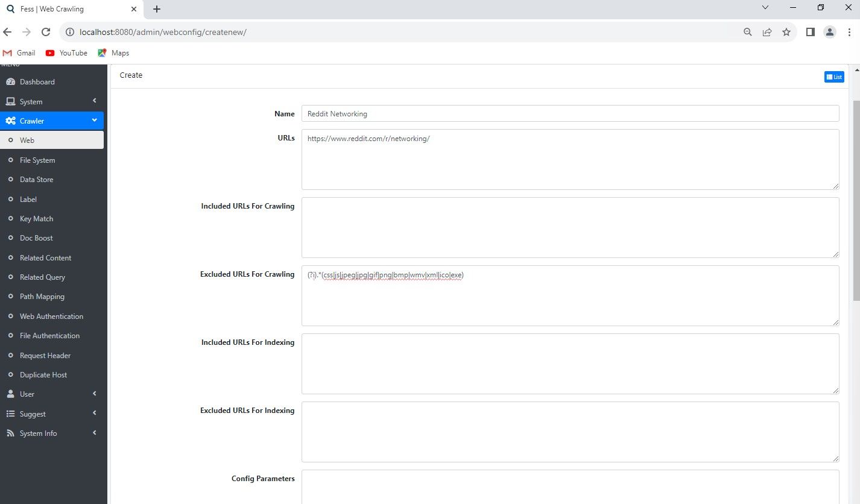860x504 pixels.
Task: Click the Crawler gears icon
Action: (x=10, y=121)
